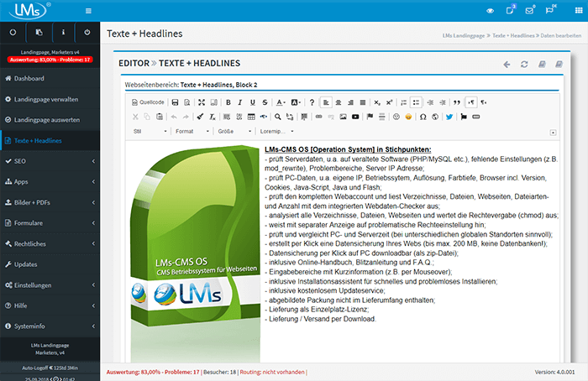Toggle the bulleted list button
This screenshot has width=588, height=381.
tap(416, 102)
